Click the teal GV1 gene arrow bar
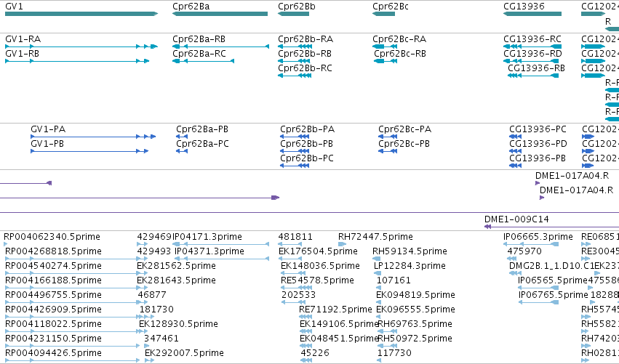This screenshot has height=364, width=619. click(81, 14)
